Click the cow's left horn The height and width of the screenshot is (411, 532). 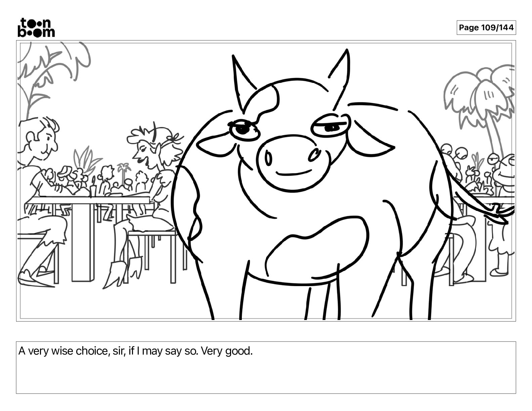[x=243, y=82]
